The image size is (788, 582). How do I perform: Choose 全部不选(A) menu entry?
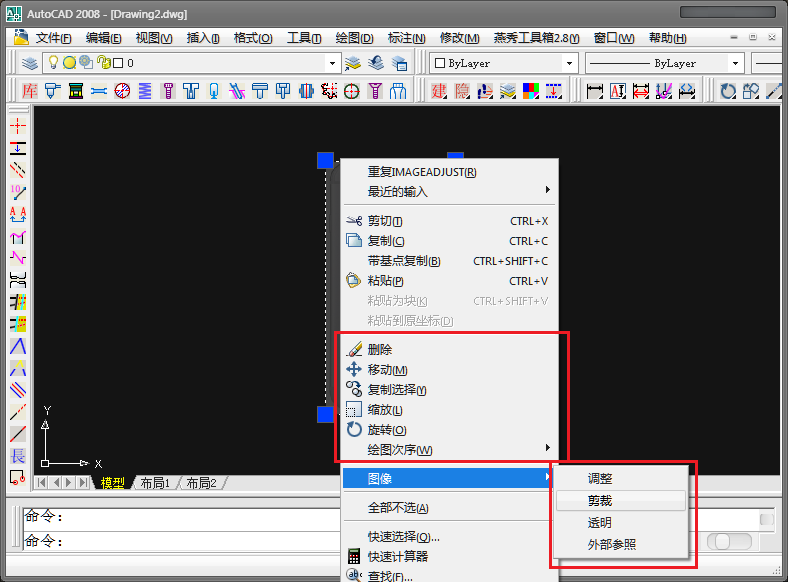pyautogui.click(x=447, y=508)
